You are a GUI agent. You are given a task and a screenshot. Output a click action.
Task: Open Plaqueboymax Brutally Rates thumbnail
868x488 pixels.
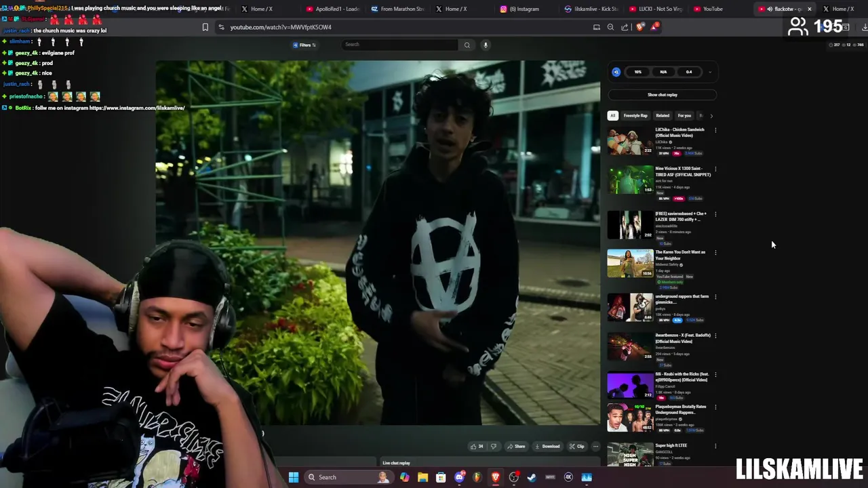[630, 418]
